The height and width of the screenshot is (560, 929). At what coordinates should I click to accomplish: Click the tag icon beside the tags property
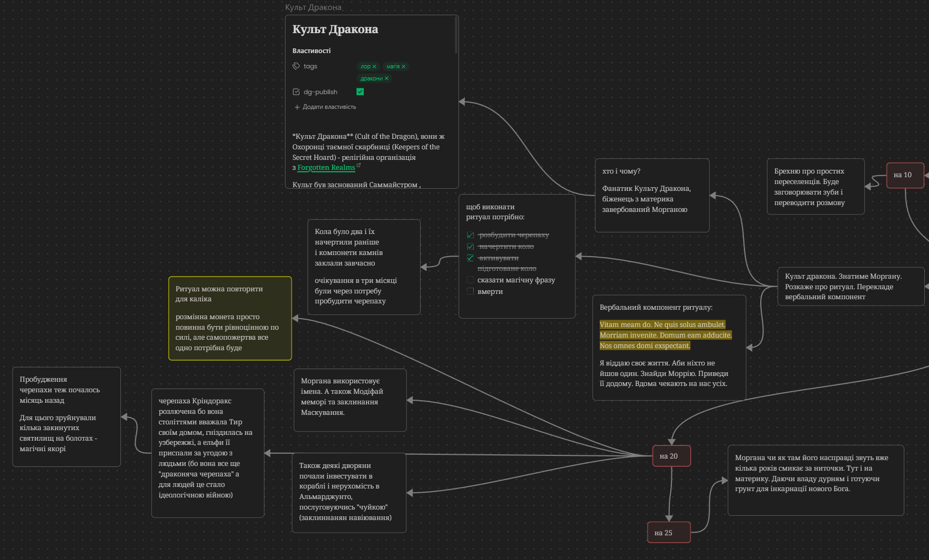pyautogui.click(x=296, y=66)
